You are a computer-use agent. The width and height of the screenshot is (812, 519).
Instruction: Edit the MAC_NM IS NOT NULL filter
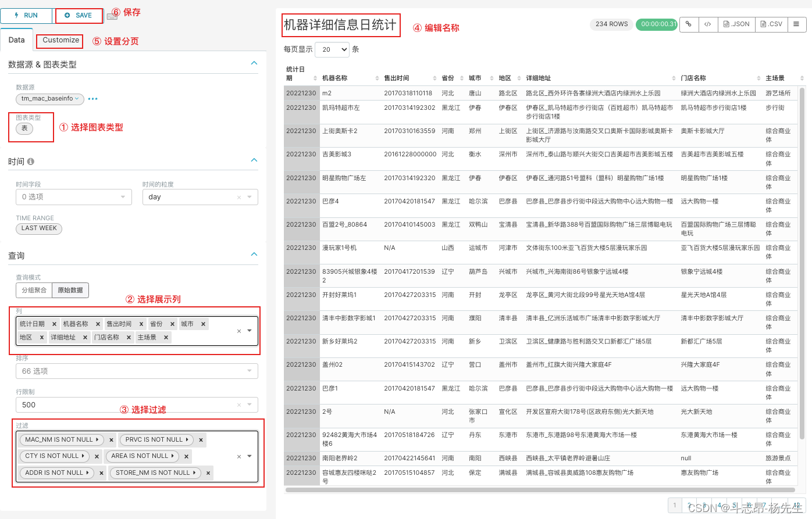tap(62, 440)
